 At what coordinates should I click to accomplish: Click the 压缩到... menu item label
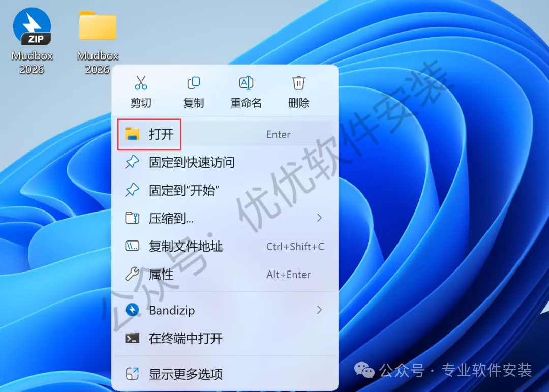point(171,219)
